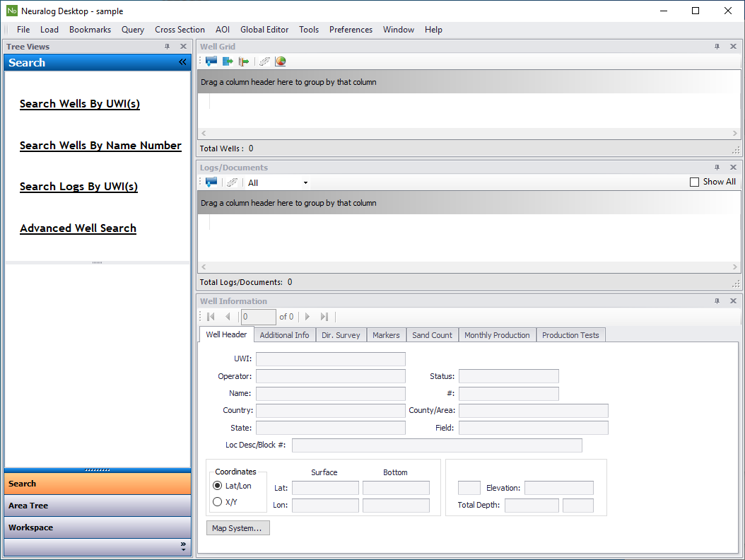Open the AOI menu

click(x=223, y=30)
